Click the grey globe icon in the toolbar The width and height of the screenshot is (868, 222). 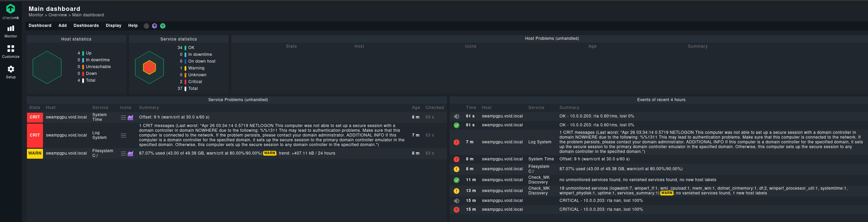click(146, 26)
